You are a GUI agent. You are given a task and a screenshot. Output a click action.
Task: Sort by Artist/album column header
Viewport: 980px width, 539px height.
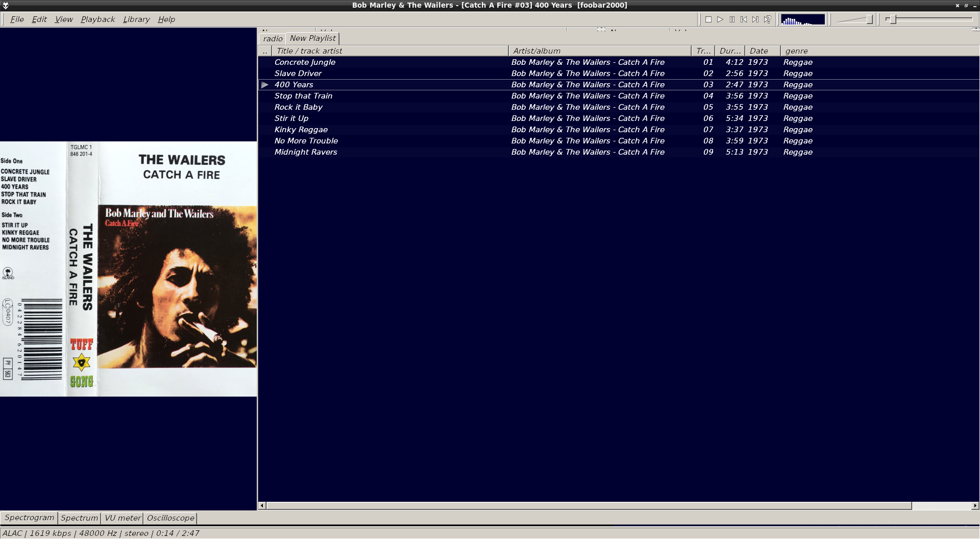(600, 51)
